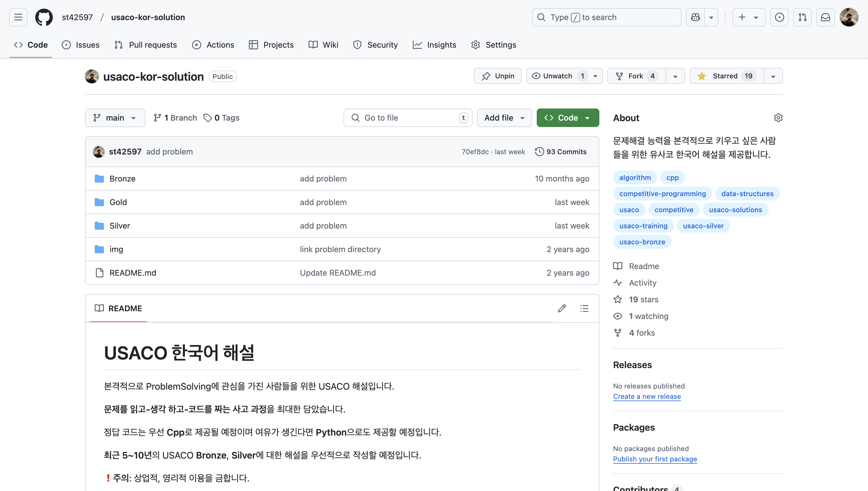Switch to the Pull requests tab
Screen dimensions: 868x491
point(145,45)
